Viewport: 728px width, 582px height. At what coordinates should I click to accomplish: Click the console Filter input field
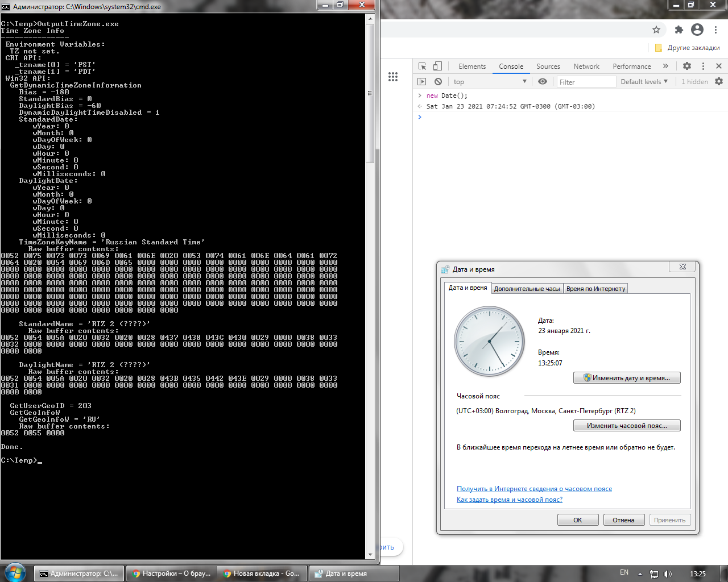586,82
